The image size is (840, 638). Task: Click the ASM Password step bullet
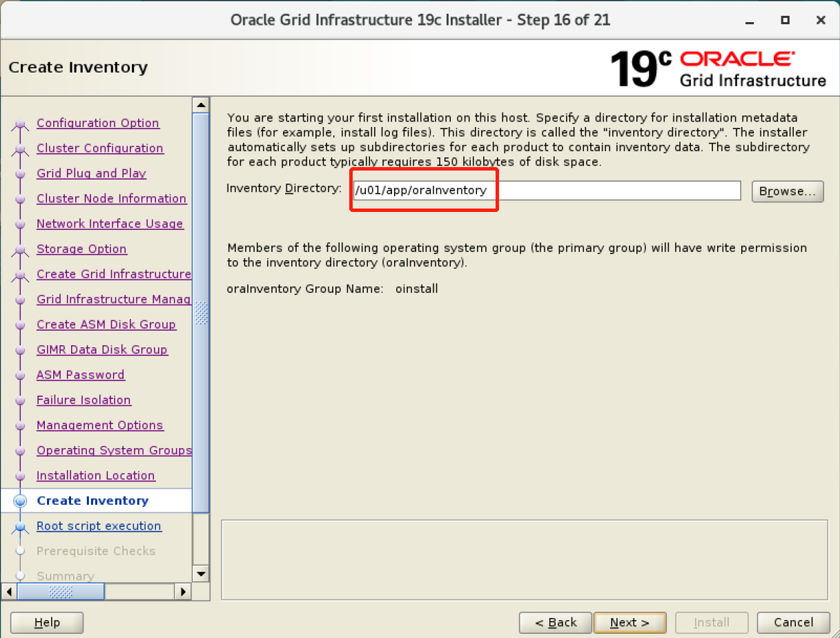21,376
